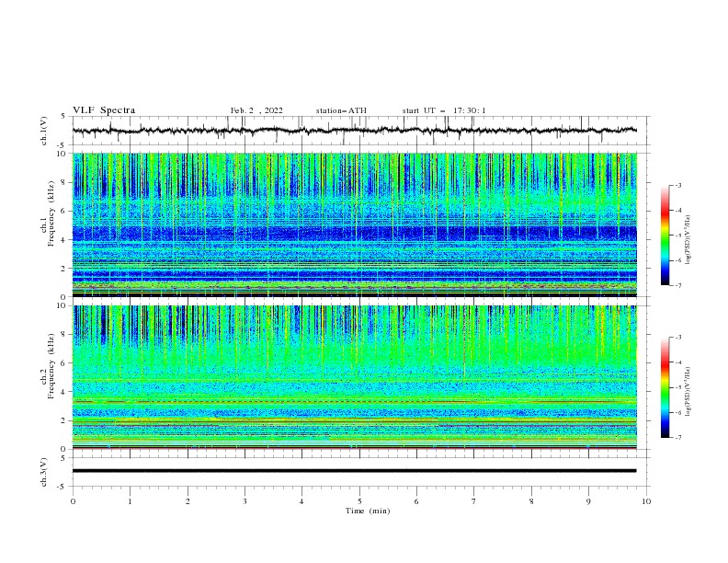Click time axis tick label "5"
Screen dimensions: 728x563
[x=359, y=501]
